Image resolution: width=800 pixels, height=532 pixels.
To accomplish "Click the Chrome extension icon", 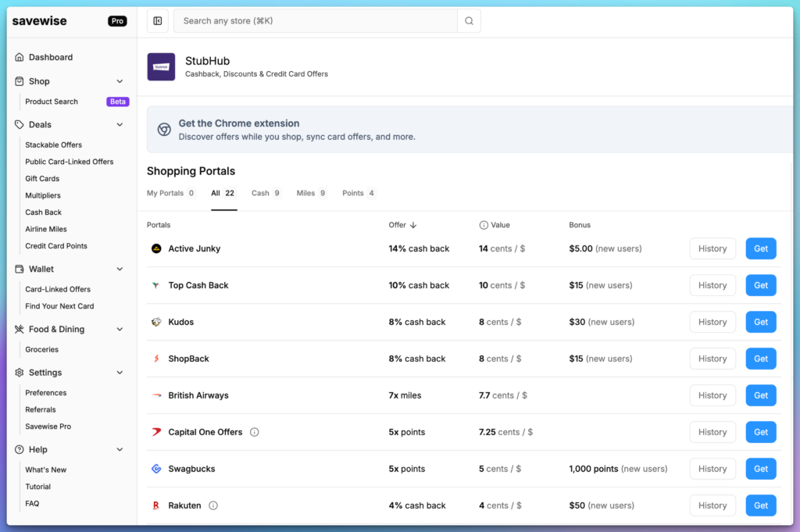I will (164, 130).
